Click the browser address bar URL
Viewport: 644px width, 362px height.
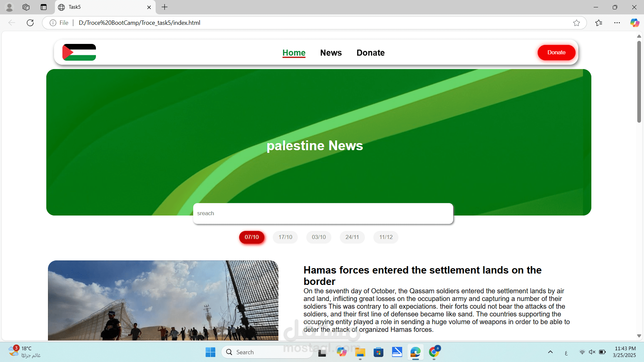140,23
